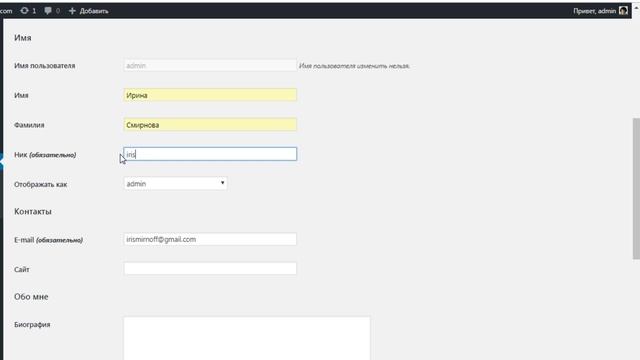The image size is (640, 360).
Task: Click the E-mail (обязательно) label
Action: click(48, 240)
